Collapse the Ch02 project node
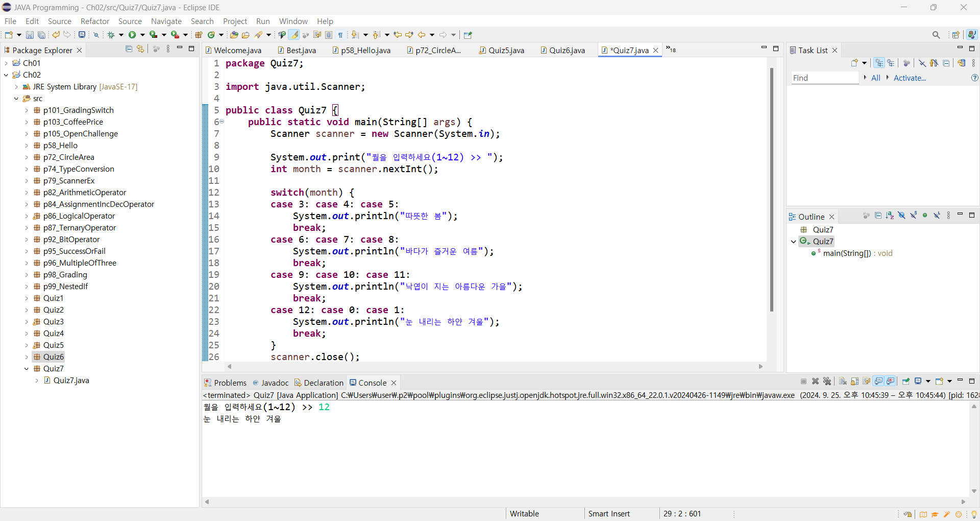The height and width of the screenshot is (521, 980). (x=6, y=75)
